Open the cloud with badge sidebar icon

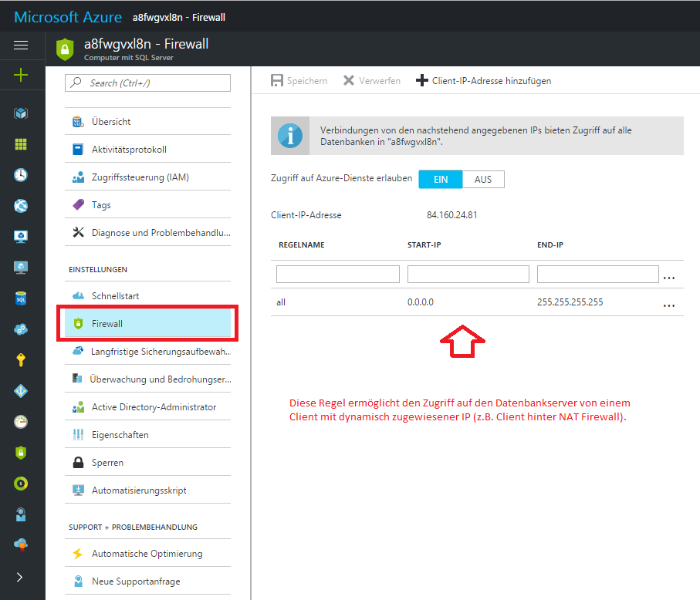[x=21, y=544]
